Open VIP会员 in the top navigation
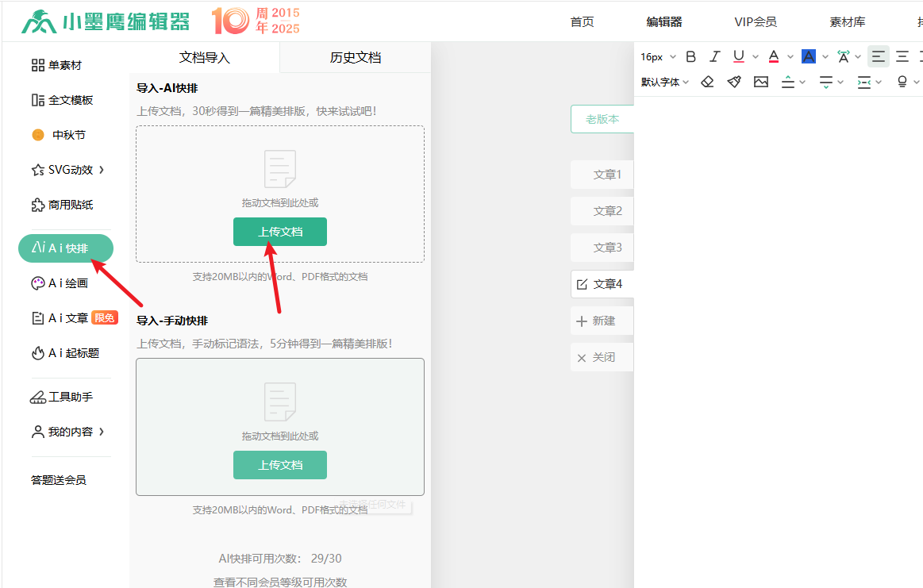Viewport: 923px width, 588px height. point(755,22)
